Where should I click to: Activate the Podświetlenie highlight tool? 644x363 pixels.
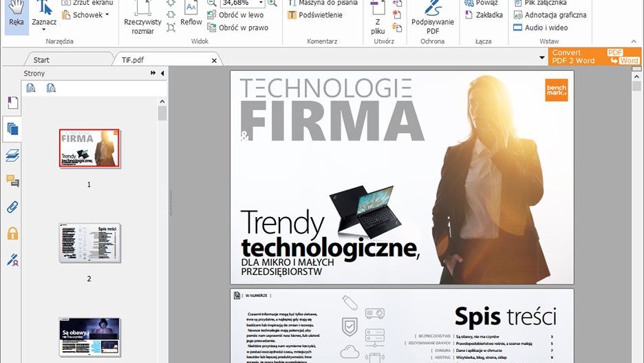click(x=315, y=14)
